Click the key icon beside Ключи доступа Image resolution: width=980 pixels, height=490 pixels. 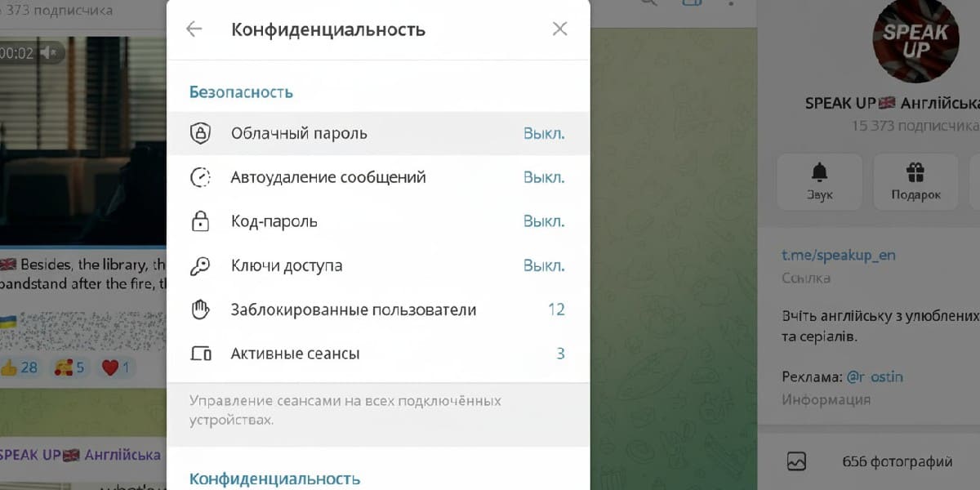point(200,265)
